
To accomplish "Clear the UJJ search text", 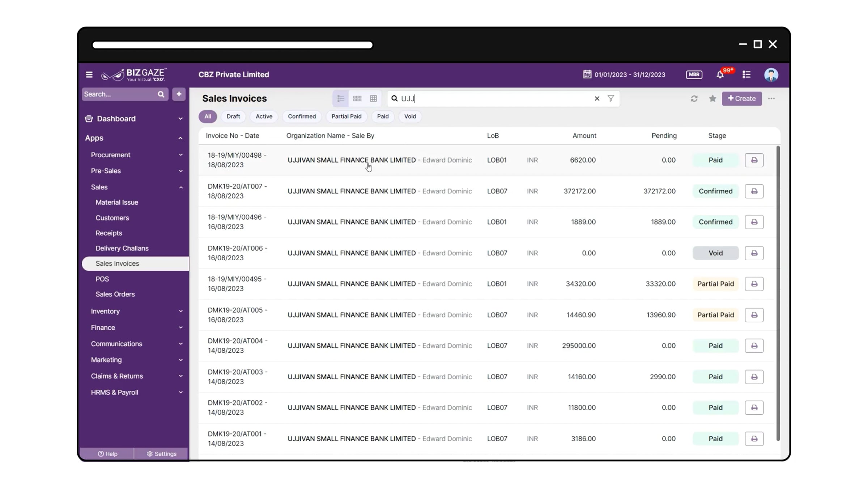I will coord(597,98).
